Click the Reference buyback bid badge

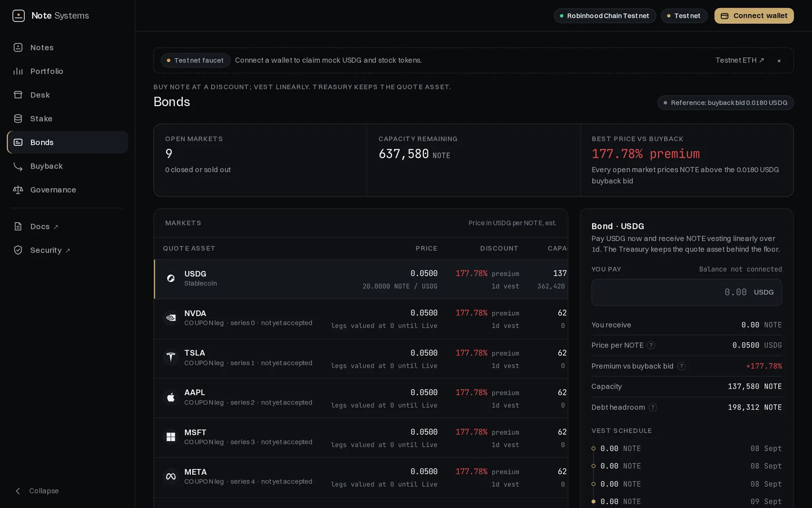(x=726, y=103)
